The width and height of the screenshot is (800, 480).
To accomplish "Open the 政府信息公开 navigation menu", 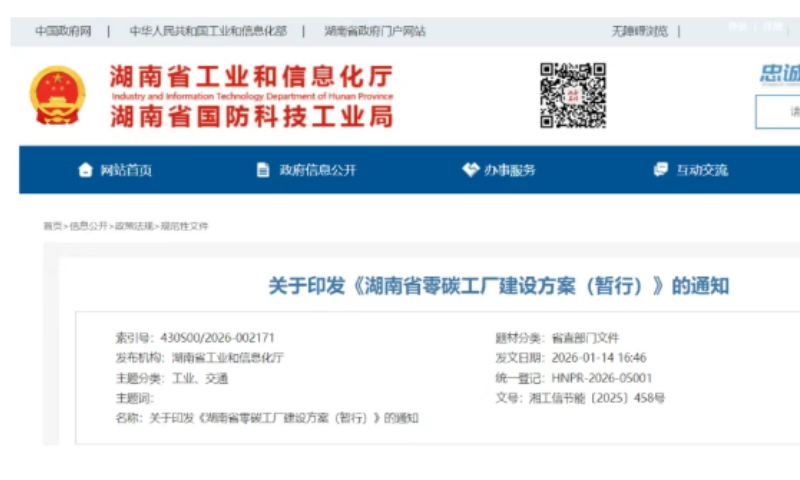I will (x=317, y=170).
